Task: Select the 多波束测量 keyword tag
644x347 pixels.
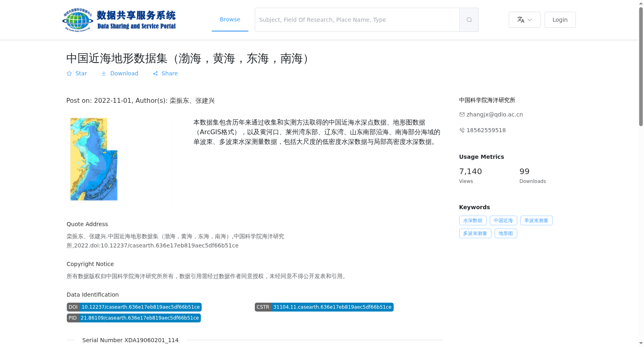Action: 475,233
